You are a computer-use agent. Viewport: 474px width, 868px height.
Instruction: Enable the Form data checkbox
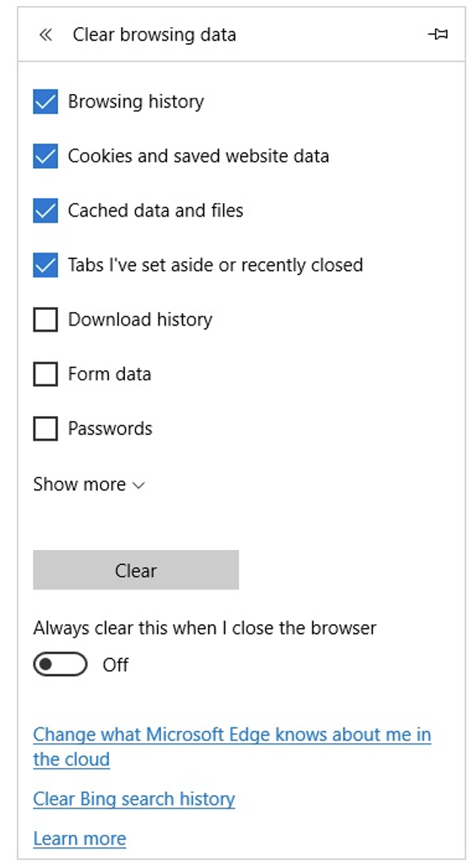click(x=46, y=374)
